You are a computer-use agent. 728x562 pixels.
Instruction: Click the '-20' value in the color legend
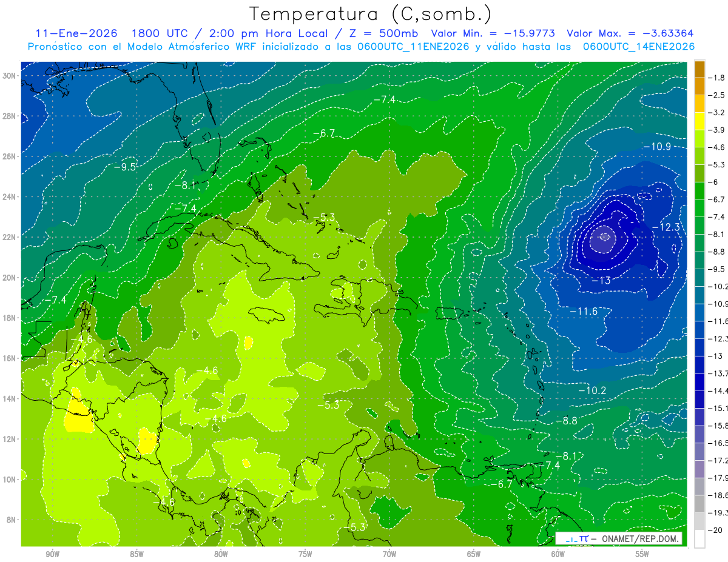point(716,530)
